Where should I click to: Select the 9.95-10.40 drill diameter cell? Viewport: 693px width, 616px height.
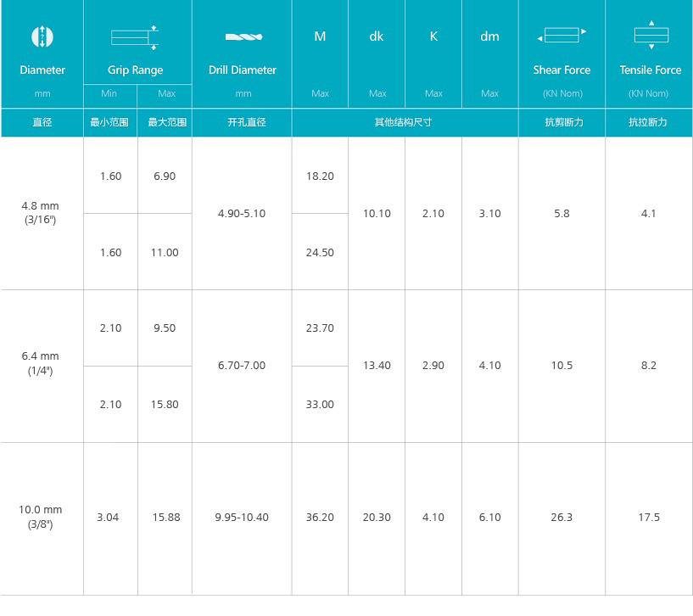242,517
